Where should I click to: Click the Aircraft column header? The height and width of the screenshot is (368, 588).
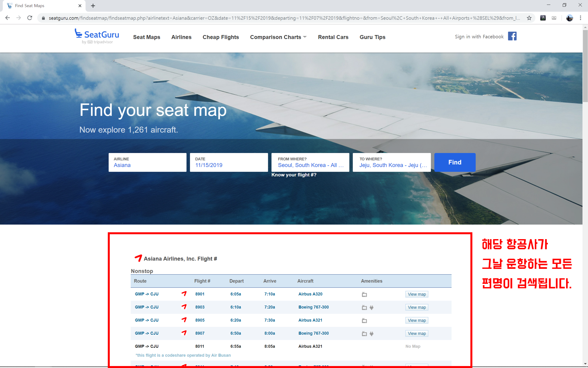coord(305,281)
